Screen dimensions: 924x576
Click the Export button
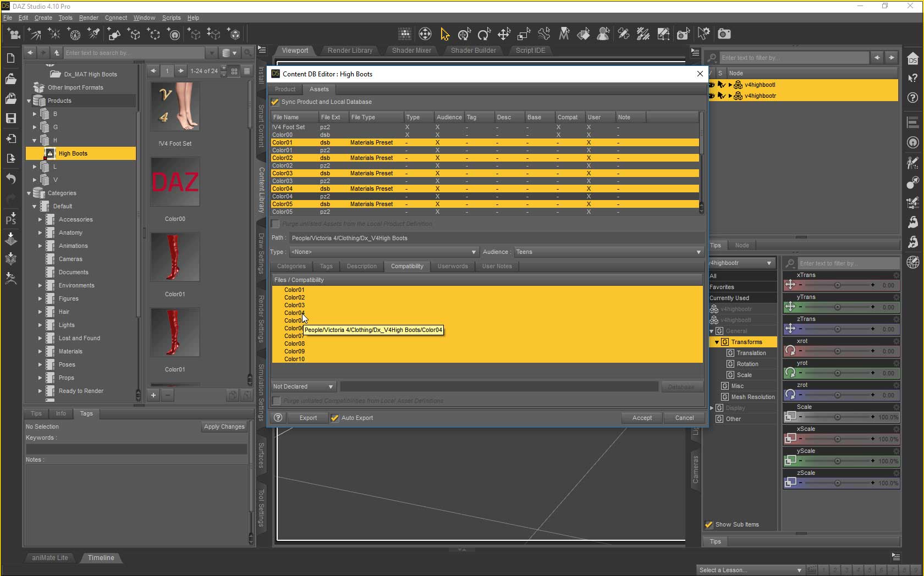(x=308, y=418)
